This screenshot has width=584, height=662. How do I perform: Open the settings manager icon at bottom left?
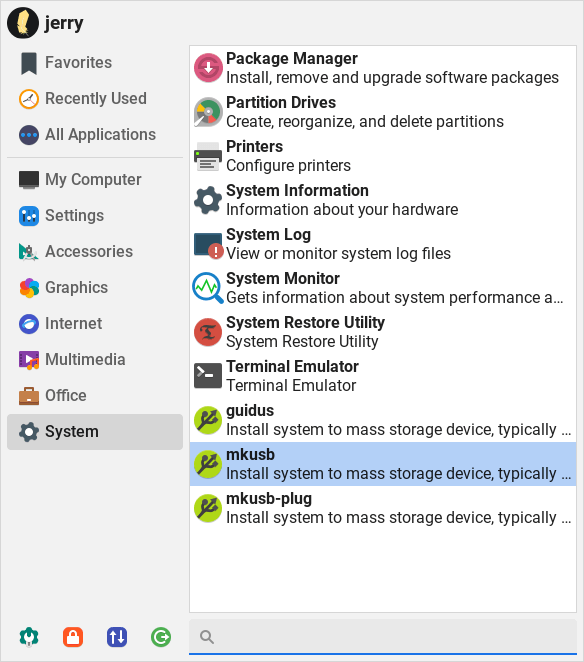click(29, 637)
